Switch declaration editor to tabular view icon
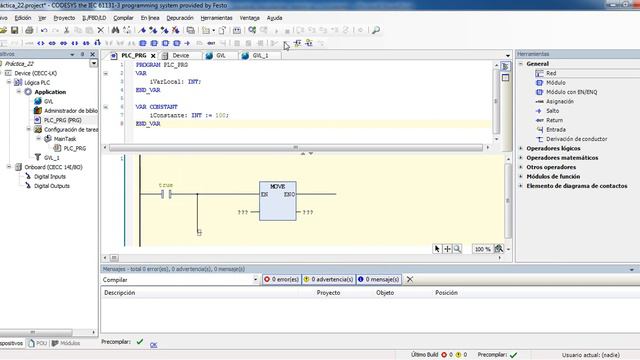640x360 pixels. point(505,78)
